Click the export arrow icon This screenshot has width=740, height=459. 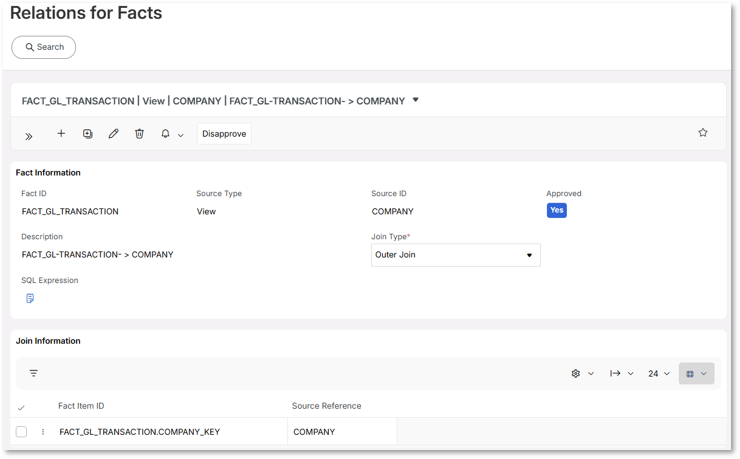click(614, 374)
